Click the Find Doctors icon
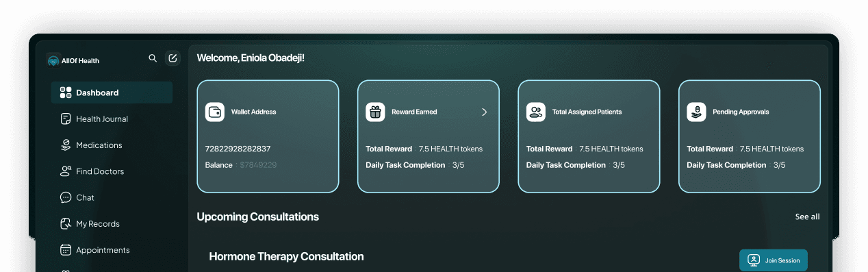Viewport: 868px width, 272px height. [x=66, y=171]
